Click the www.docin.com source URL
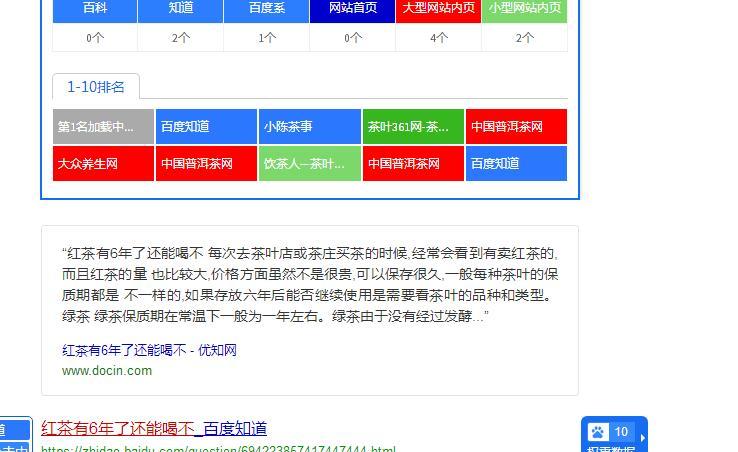Image resolution: width=738 pixels, height=452 pixels. [107, 371]
